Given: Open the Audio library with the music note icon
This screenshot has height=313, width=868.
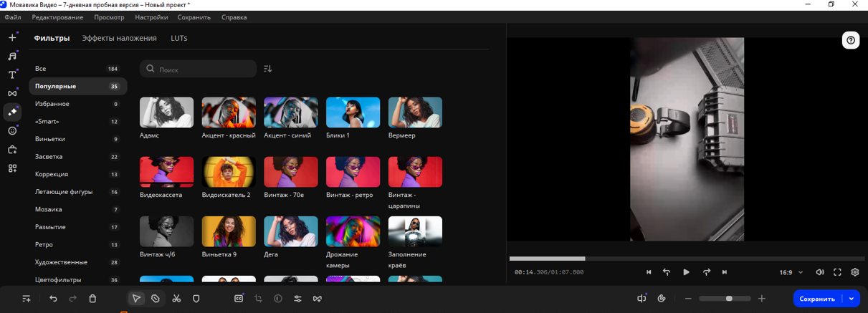Looking at the screenshot, I should pyautogui.click(x=12, y=56).
